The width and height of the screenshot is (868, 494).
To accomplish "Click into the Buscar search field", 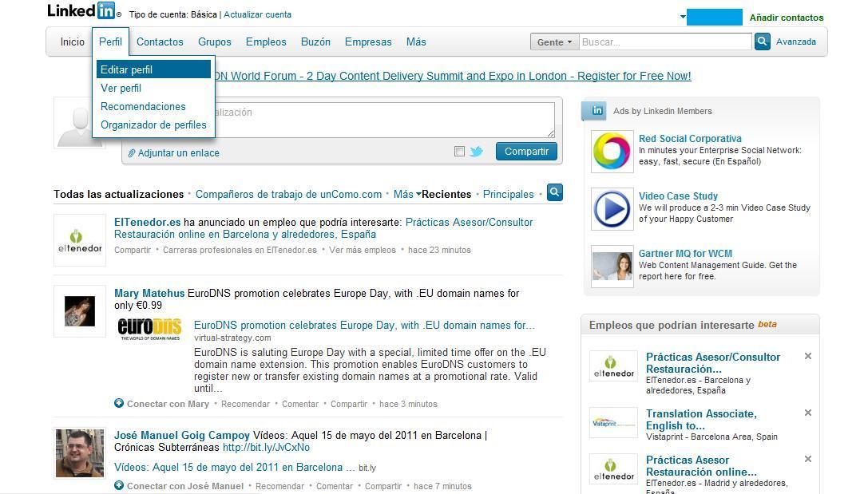I will point(664,42).
